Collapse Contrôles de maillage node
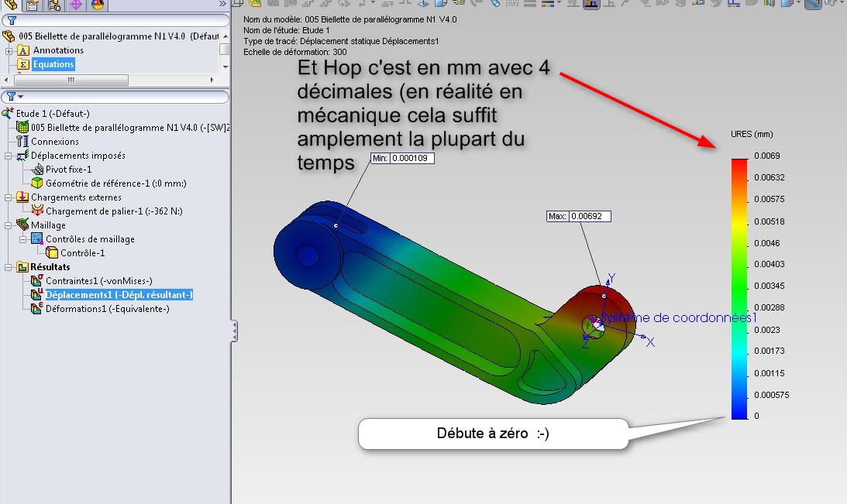The image size is (847, 504). click(23, 239)
